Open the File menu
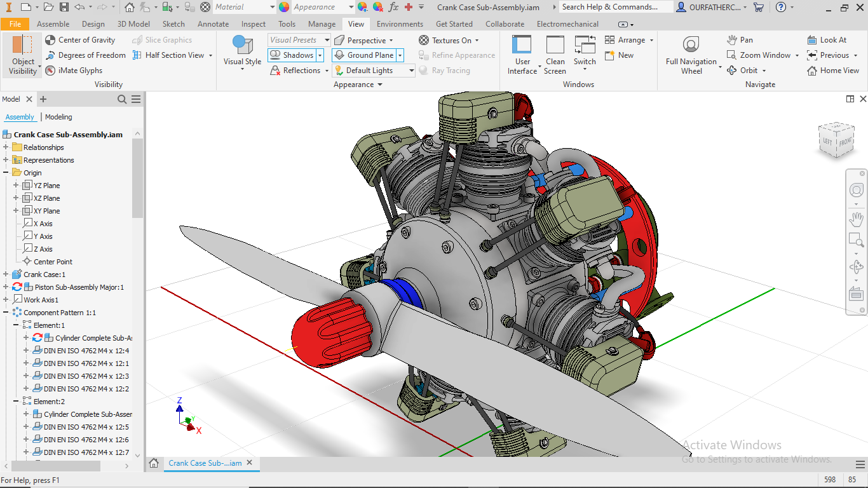This screenshot has width=868, height=488. click(x=15, y=24)
